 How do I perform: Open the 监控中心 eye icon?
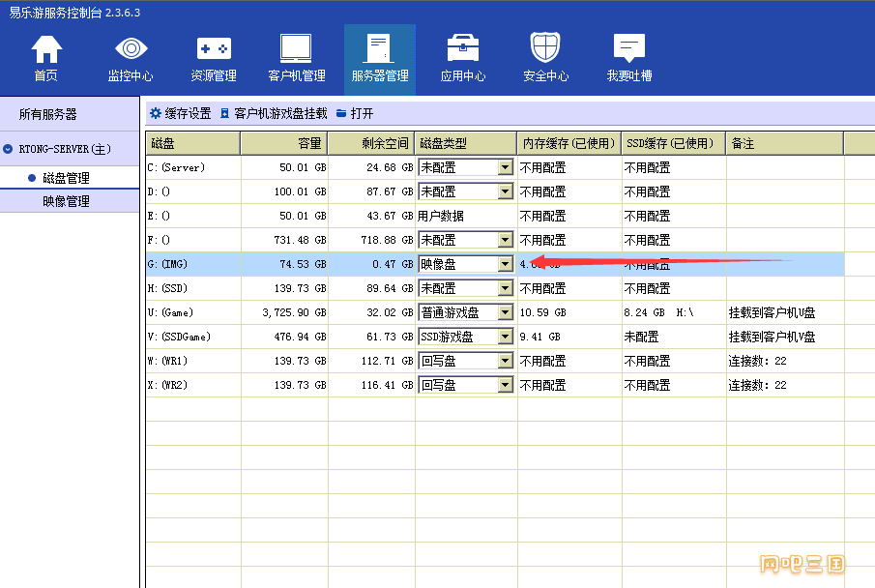tap(131, 48)
